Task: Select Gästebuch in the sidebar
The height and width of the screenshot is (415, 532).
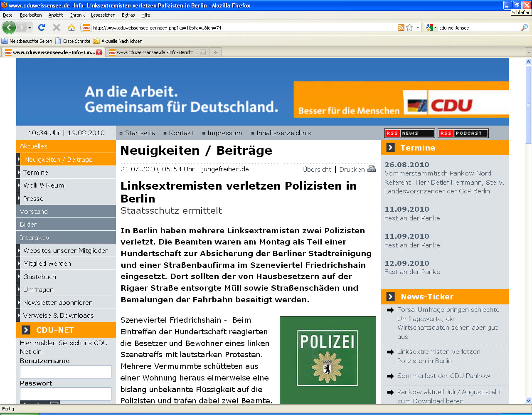Action: [39, 277]
